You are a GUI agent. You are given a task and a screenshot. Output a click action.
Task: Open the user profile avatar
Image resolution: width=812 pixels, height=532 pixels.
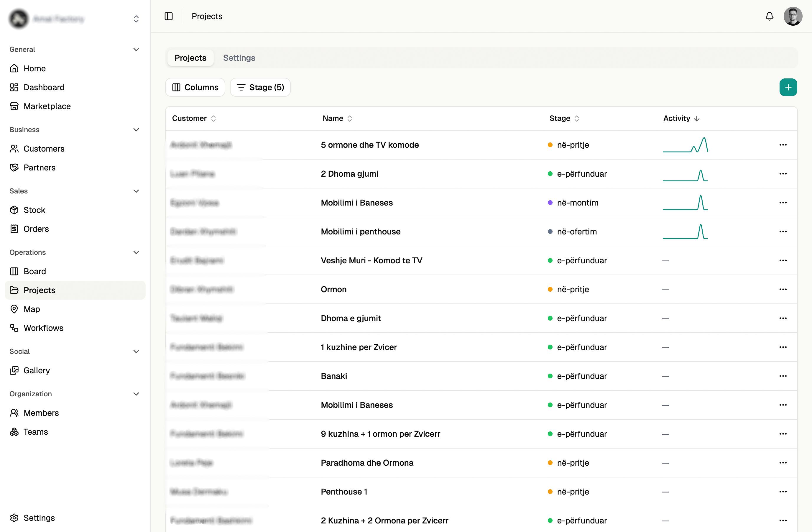[x=793, y=17]
